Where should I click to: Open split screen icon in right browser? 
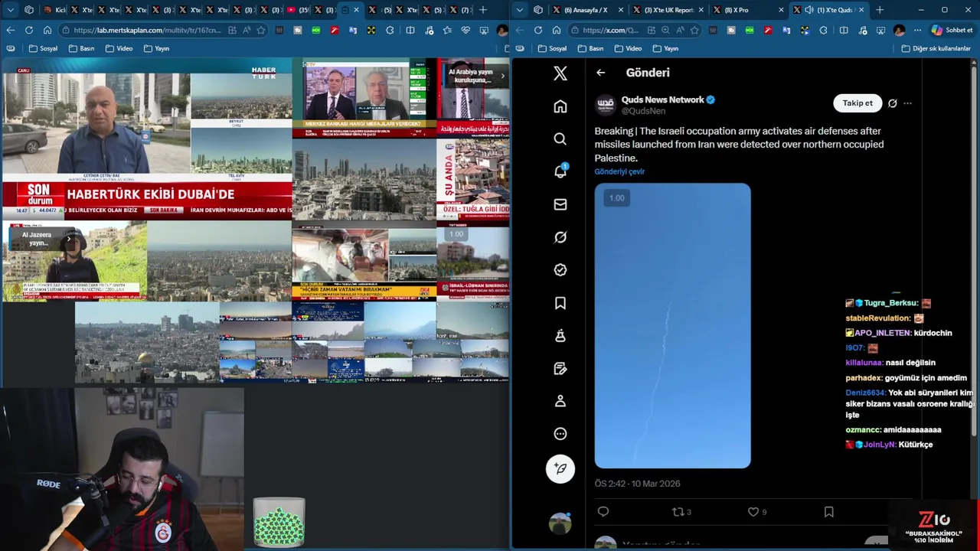[844, 30]
